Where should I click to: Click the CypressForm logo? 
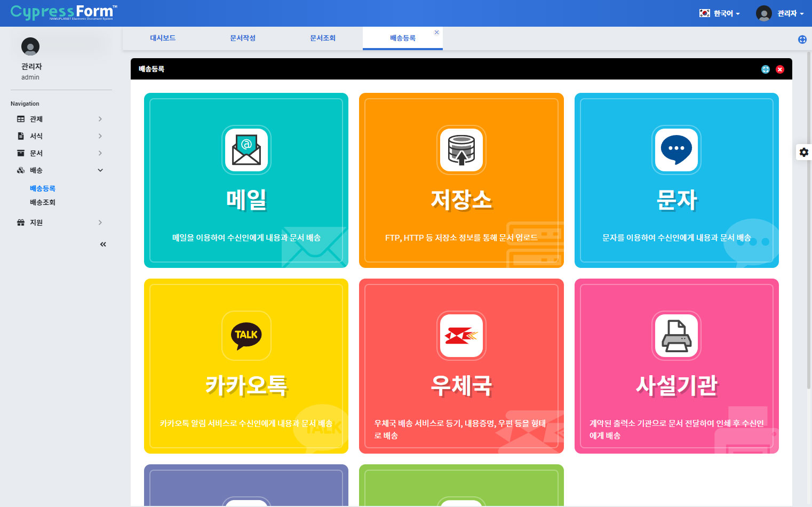[x=63, y=12]
